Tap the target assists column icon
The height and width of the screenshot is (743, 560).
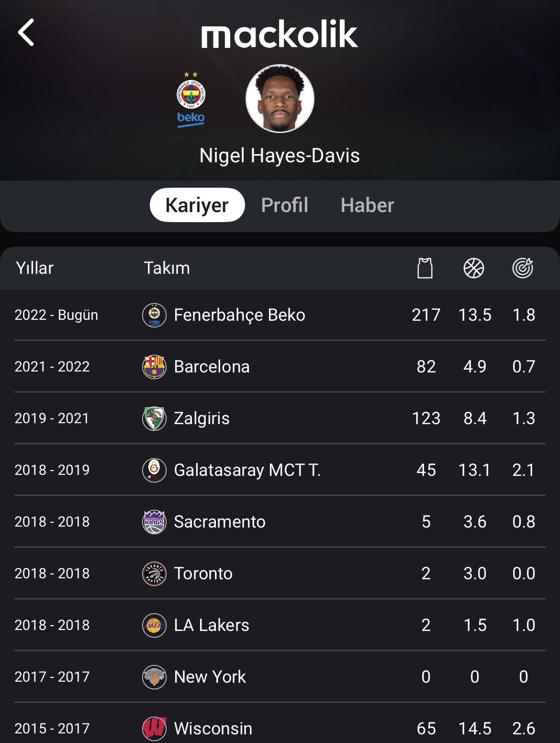click(523, 268)
